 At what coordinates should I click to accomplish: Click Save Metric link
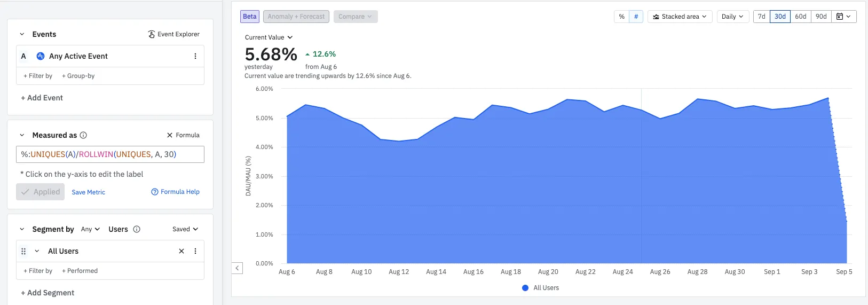[89, 192]
